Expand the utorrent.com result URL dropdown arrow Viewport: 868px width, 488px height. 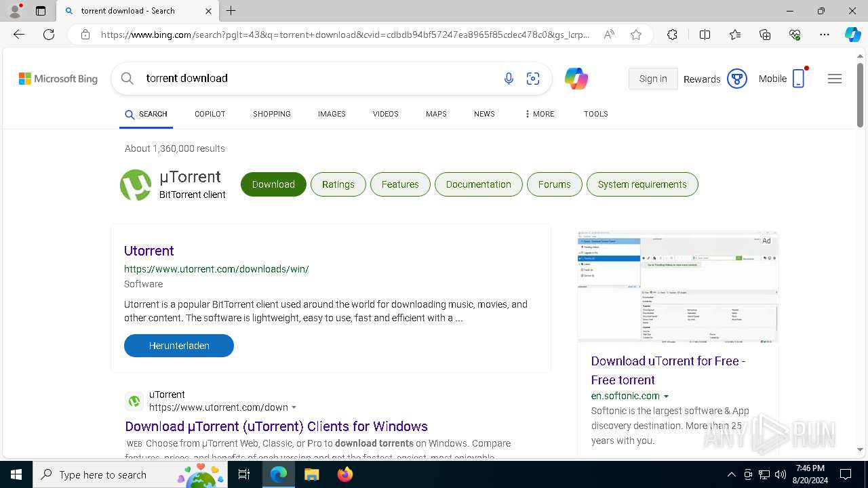pos(294,407)
